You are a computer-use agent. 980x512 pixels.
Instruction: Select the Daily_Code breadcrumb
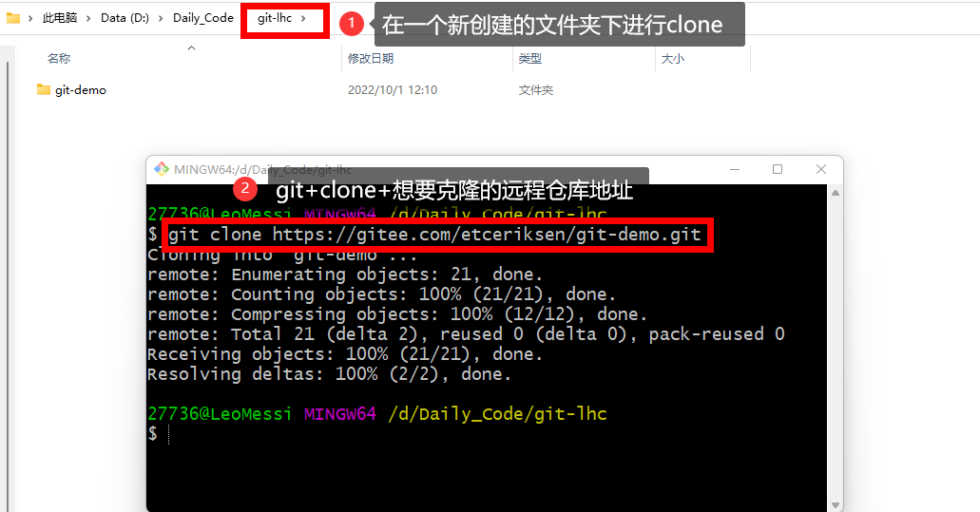click(203, 18)
